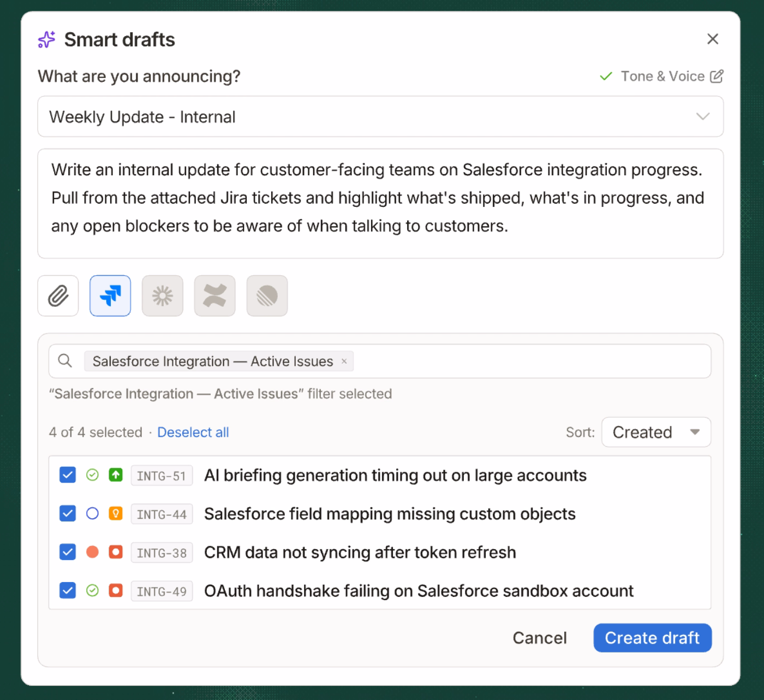The image size is (764, 700).
Task: Click the done status icon for INTG-51
Action: point(92,475)
